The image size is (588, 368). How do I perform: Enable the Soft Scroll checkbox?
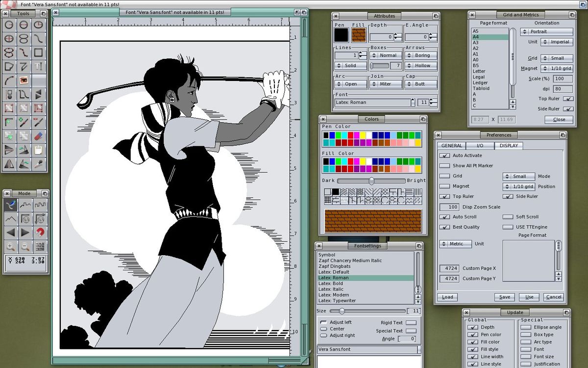coord(508,217)
